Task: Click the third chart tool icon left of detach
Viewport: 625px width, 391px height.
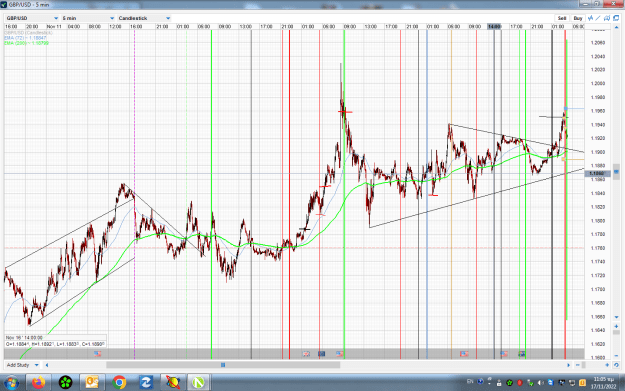Action: [x=607, y=18]
